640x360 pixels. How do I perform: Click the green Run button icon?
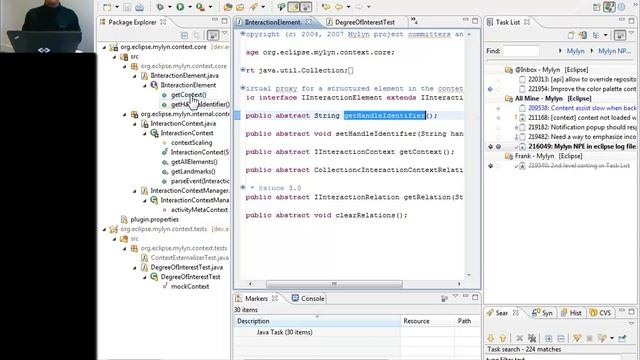click(180, 7)
